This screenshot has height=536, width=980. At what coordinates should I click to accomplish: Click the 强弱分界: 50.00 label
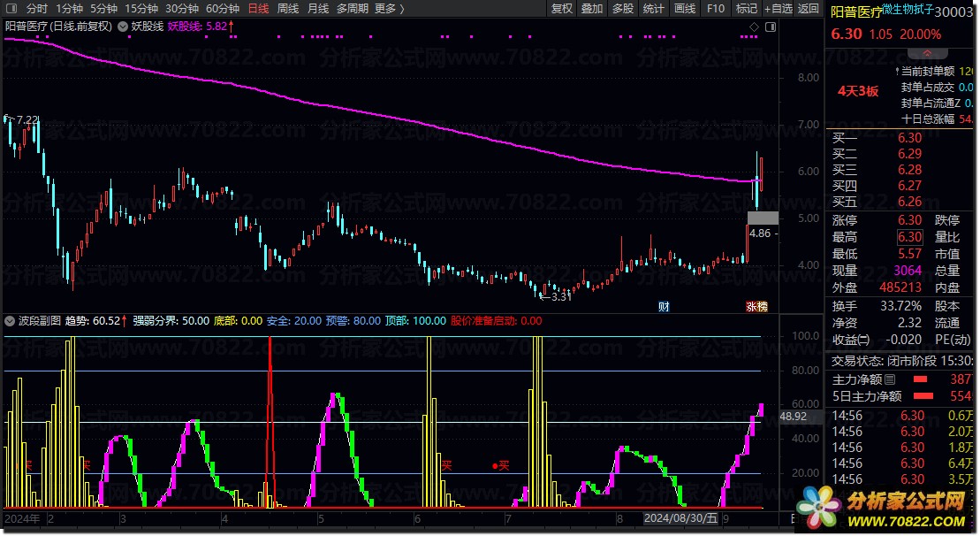point(171,321)
